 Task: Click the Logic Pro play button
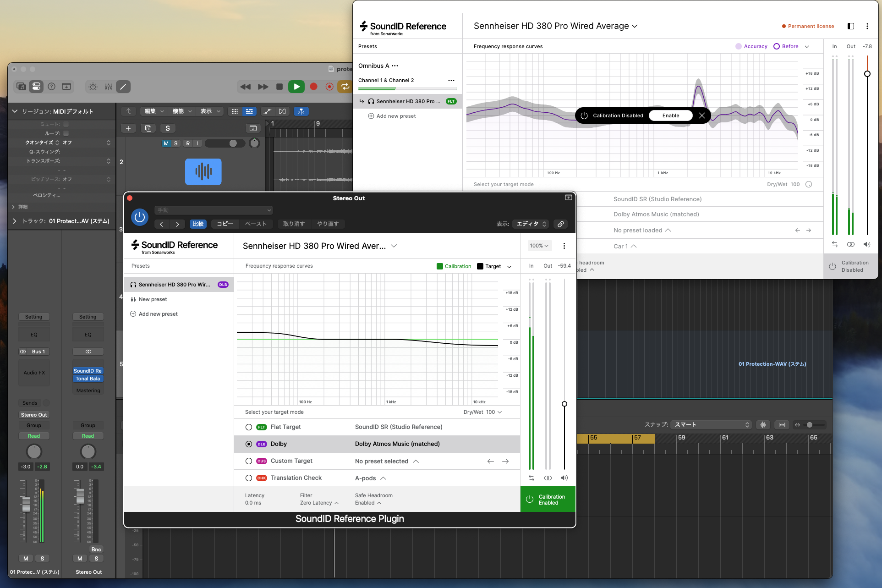[x=296, y=87]
